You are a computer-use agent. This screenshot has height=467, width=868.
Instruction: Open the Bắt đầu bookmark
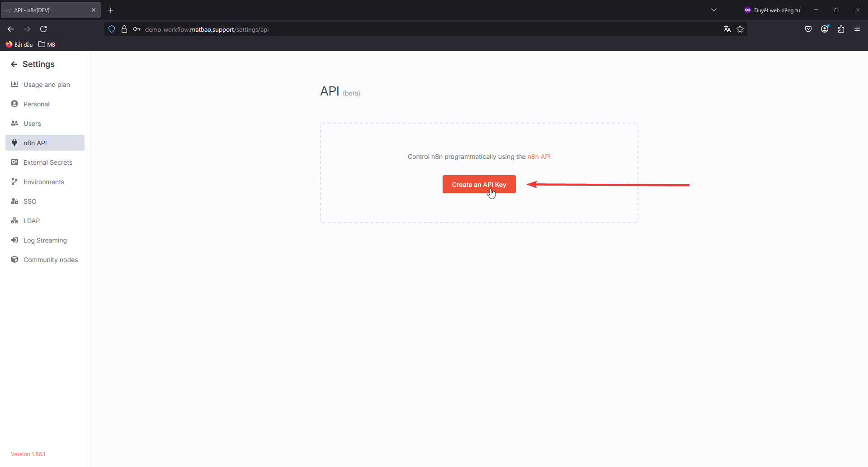pos(19,44)
